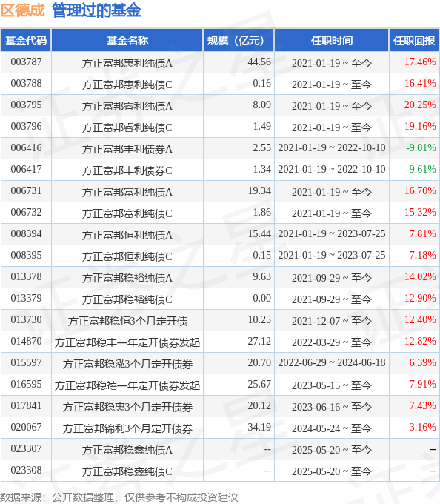Select fund code 015597
This screenshot has width=440, height=504.
(27, 363)
